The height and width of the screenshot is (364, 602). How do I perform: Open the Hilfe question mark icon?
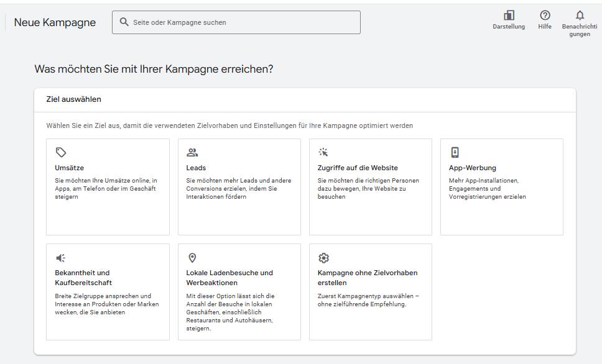545,16
